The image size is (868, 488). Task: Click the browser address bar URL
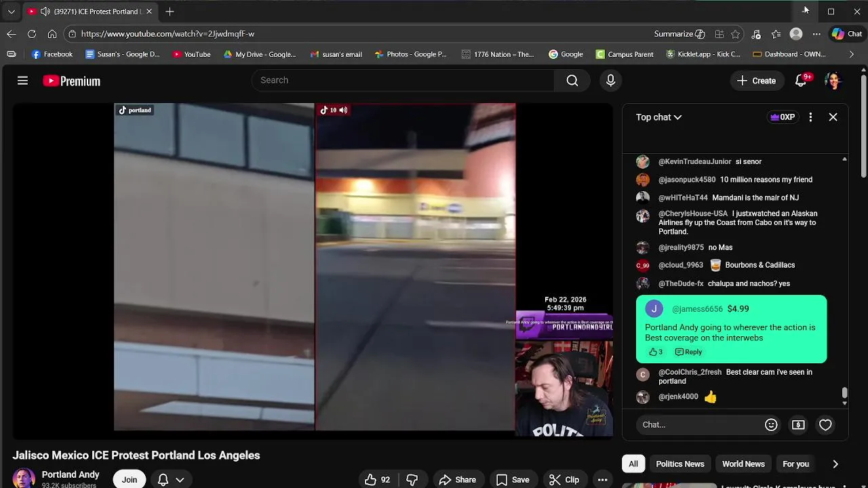167,34
